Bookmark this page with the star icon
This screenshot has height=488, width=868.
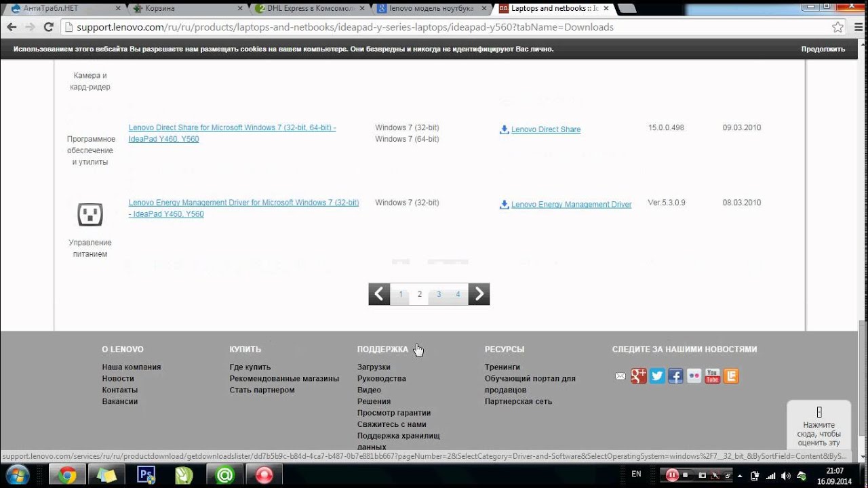point(838,27)
